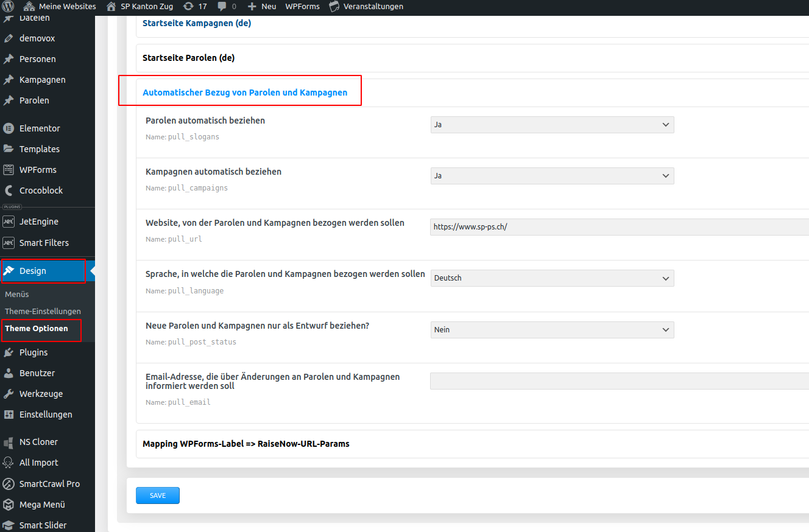Expand the 'Startseite Parolen (de)' section
This screenshot has height=532, width=809.
(188, 58)
